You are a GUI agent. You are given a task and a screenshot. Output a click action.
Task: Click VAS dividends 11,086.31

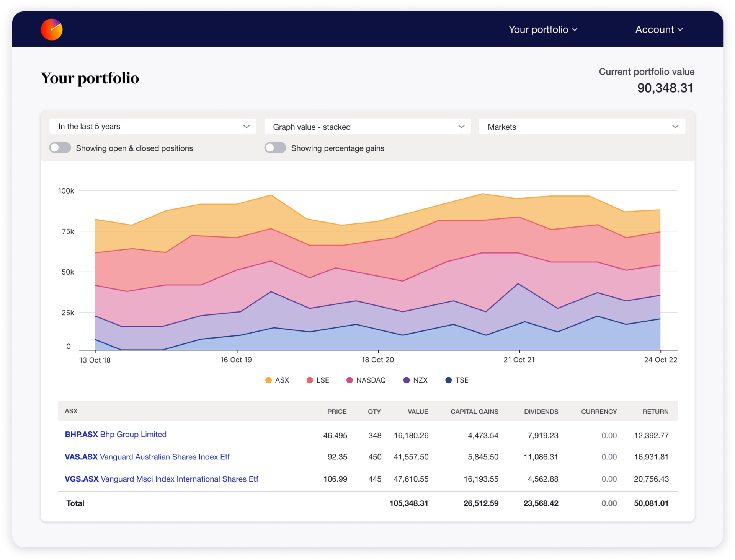pos(541,457)
